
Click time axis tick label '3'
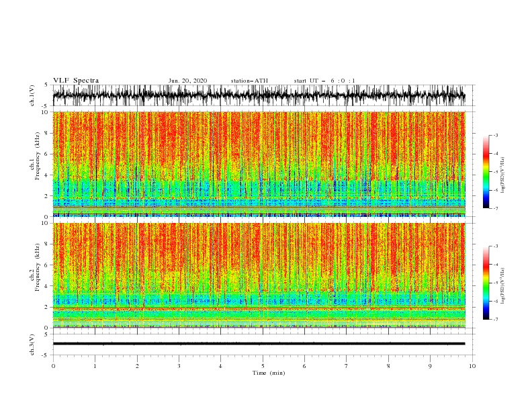[x=179, y=366]
